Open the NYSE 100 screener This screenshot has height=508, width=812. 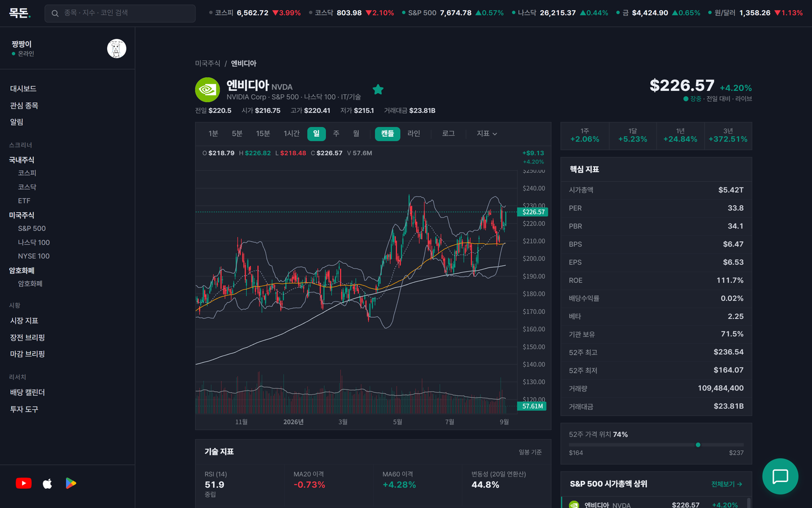(34, 256)
